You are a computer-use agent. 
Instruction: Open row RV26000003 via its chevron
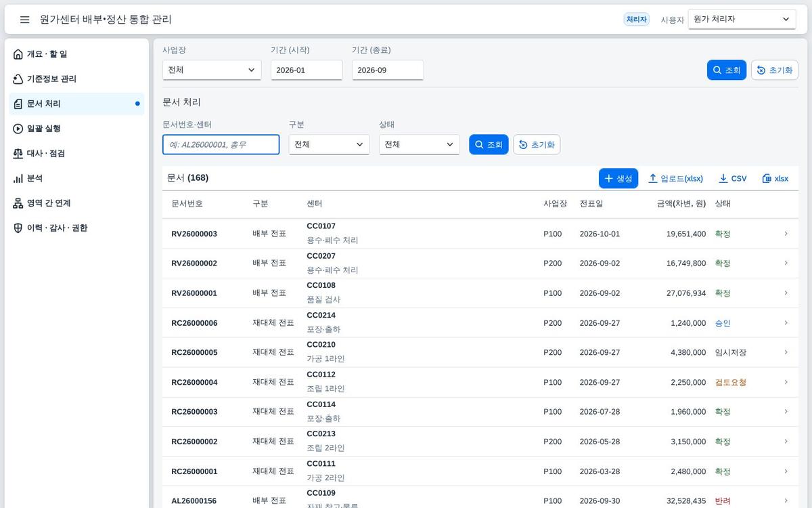click(786, 234)
